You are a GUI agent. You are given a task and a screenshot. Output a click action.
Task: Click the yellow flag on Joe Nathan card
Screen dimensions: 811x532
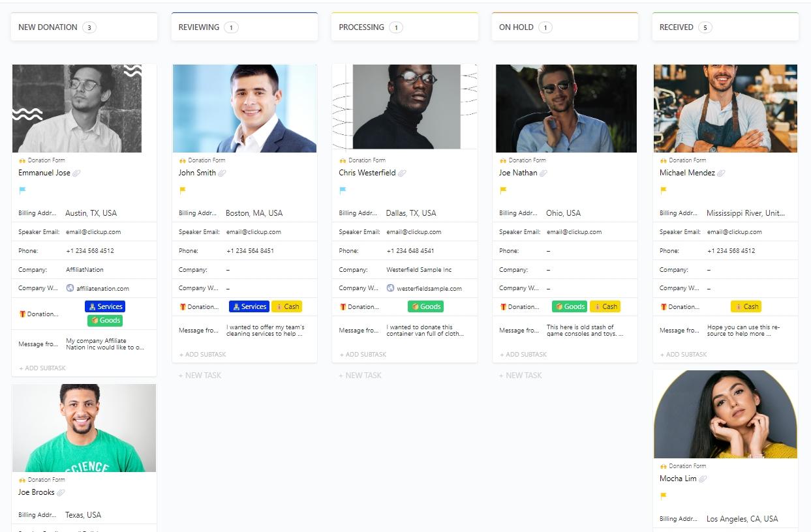(x=503, y=191)
